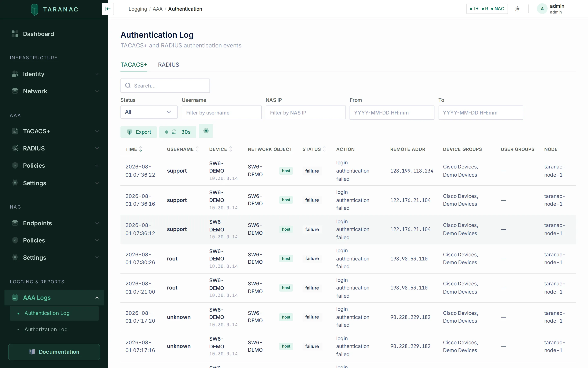The height and width of the screenshot is (368, 588).
Task: Click the Filter by username field
Action: [x=222, y=112]
